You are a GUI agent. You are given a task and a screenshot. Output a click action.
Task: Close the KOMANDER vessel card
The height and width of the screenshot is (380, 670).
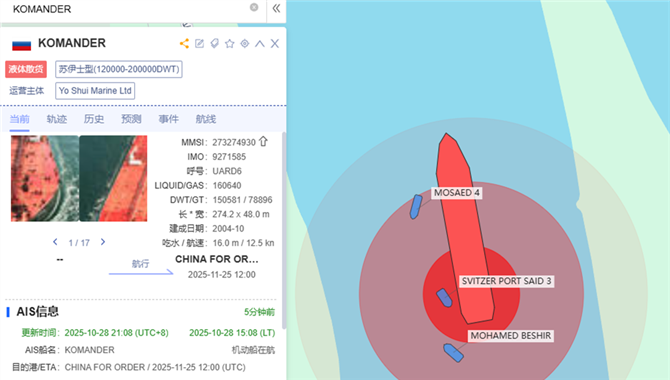(x=275, y=44)
